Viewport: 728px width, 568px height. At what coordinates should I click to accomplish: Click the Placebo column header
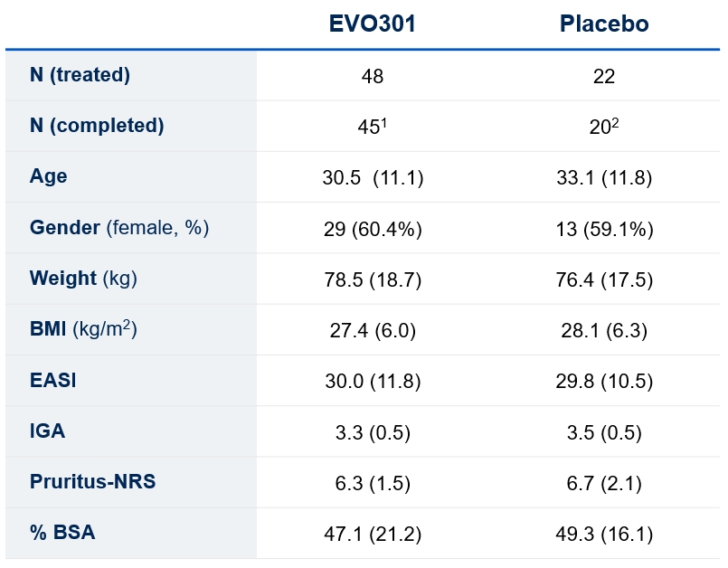(x=604, y=24)
